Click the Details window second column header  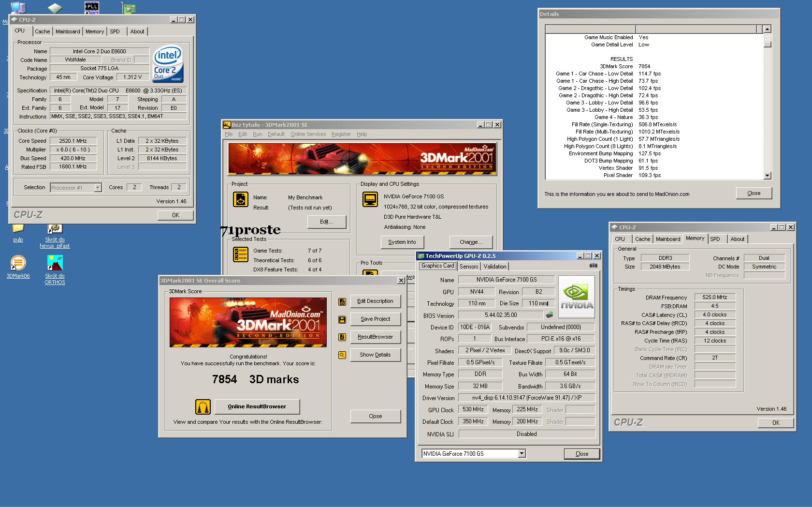[696, 30]
